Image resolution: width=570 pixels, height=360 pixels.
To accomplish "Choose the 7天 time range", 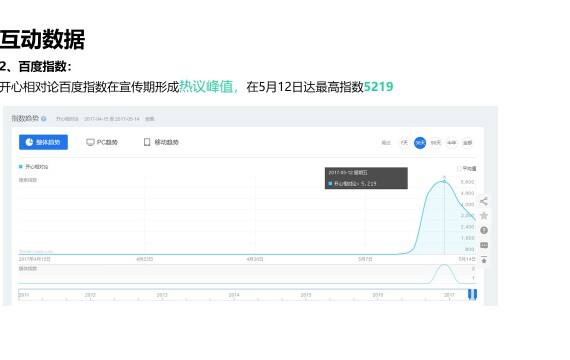I will (x=404, y=143).
